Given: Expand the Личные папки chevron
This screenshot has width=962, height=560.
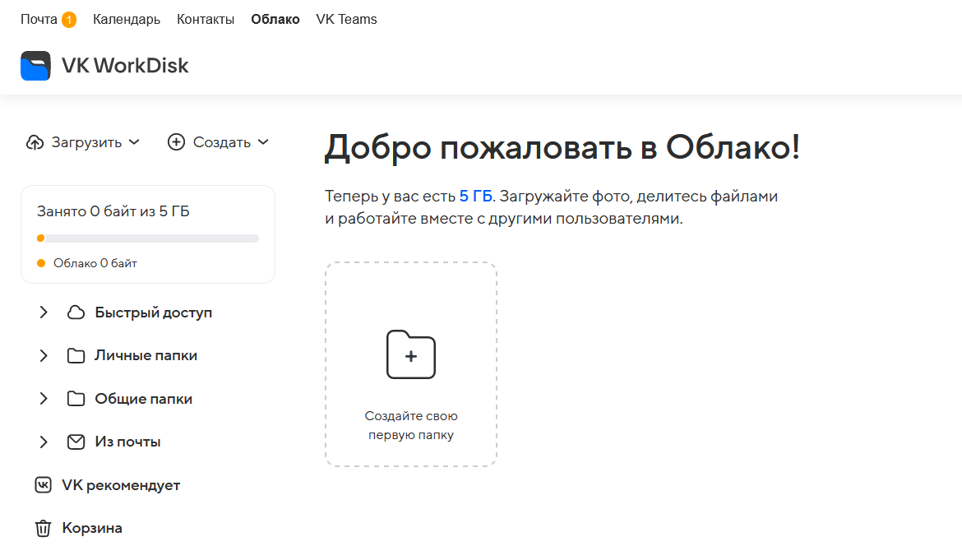Looking at the screenshot, I should pos(44,356).
